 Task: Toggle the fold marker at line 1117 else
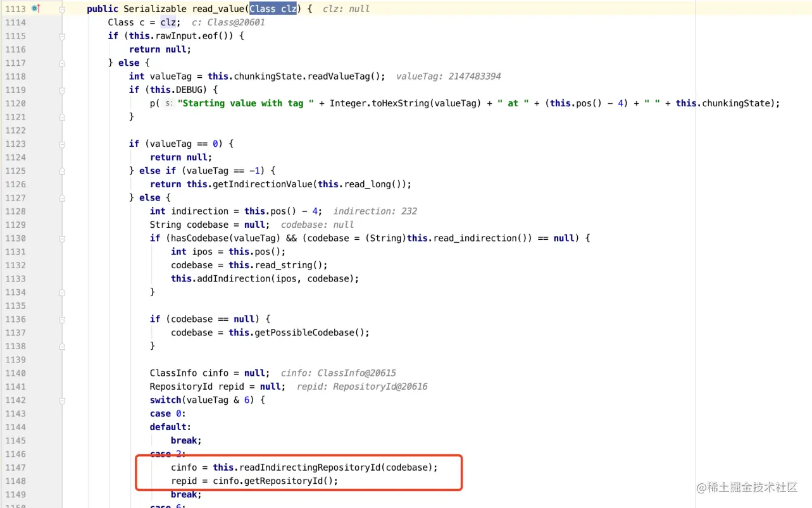[62, 63]
